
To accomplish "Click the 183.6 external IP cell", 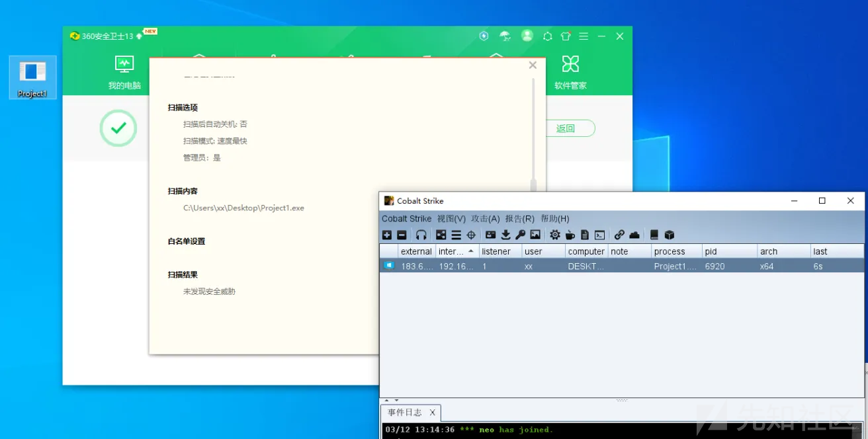I will [416, 266].
